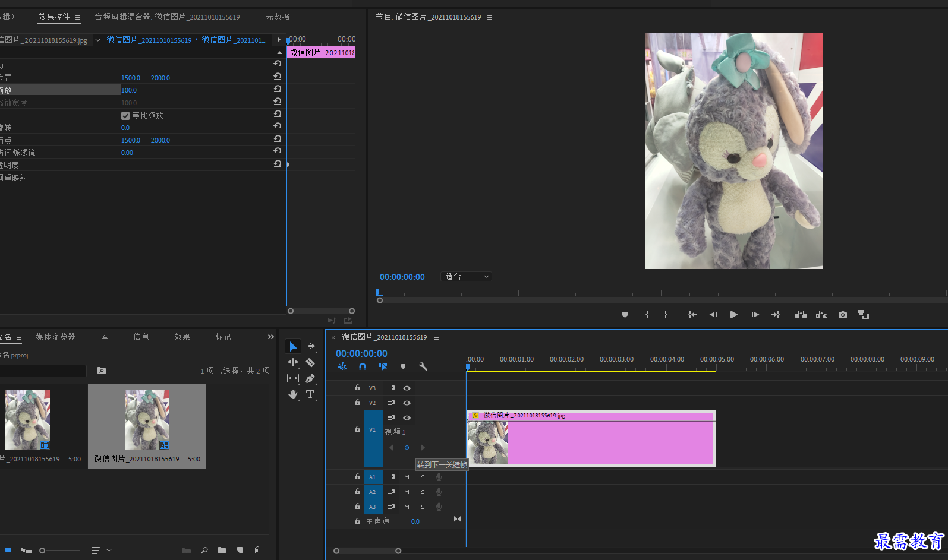Screen dimensions: 948x560
Task: Solo audio track A2
Action: 423,492
